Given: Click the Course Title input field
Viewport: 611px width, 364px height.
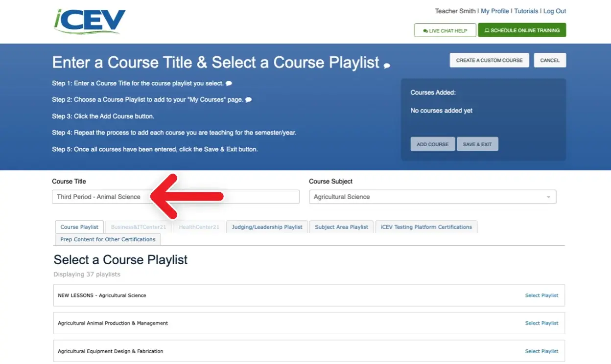Looking at the screenshot, I should [175, 197].
